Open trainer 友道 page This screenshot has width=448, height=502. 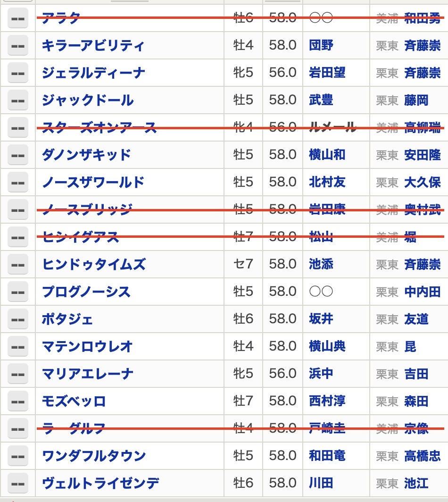416,319
